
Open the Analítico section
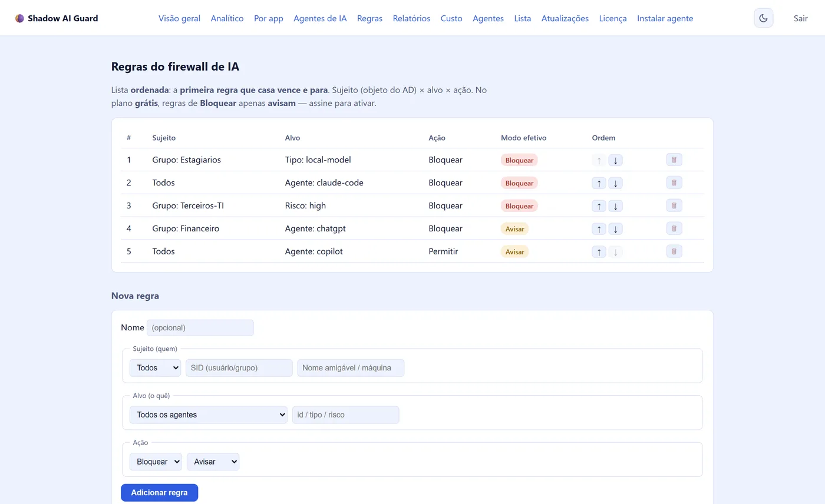pos(227,18)
